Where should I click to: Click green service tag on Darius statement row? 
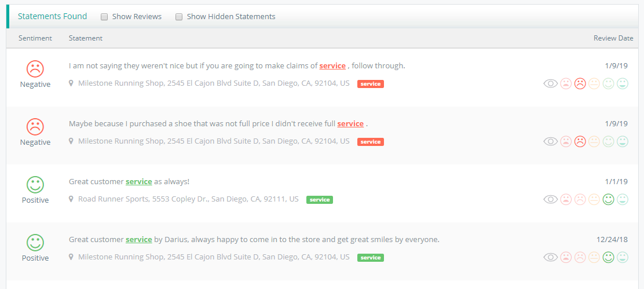pos(371,257)
